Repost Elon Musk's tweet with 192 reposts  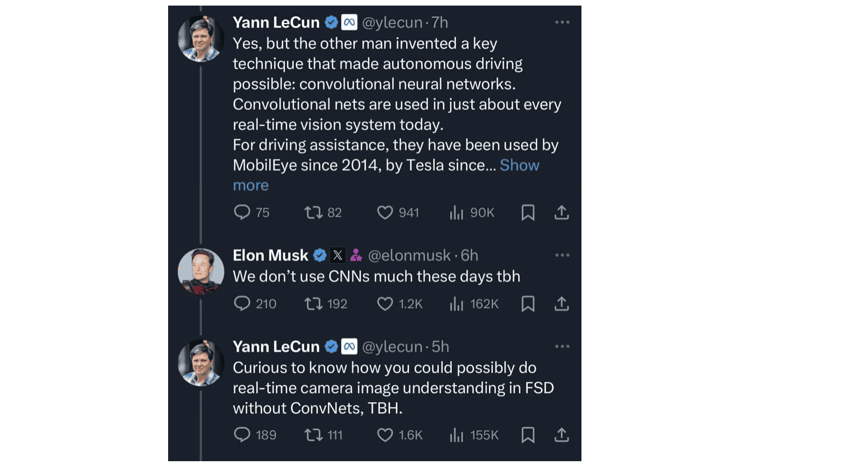(x=313, y=303)
